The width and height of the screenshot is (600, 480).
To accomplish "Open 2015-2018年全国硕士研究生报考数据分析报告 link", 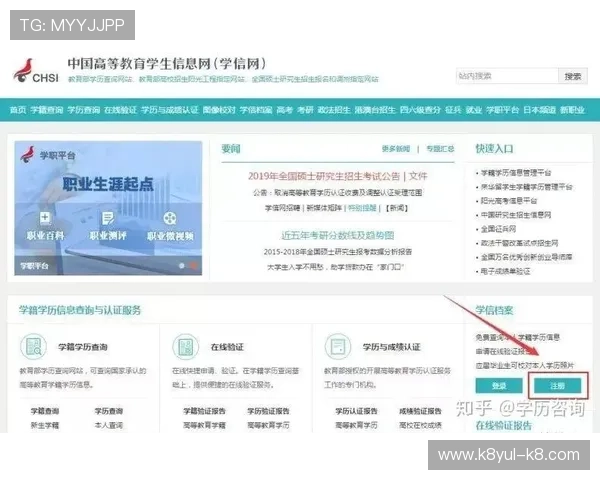I will tap(338, 251).
